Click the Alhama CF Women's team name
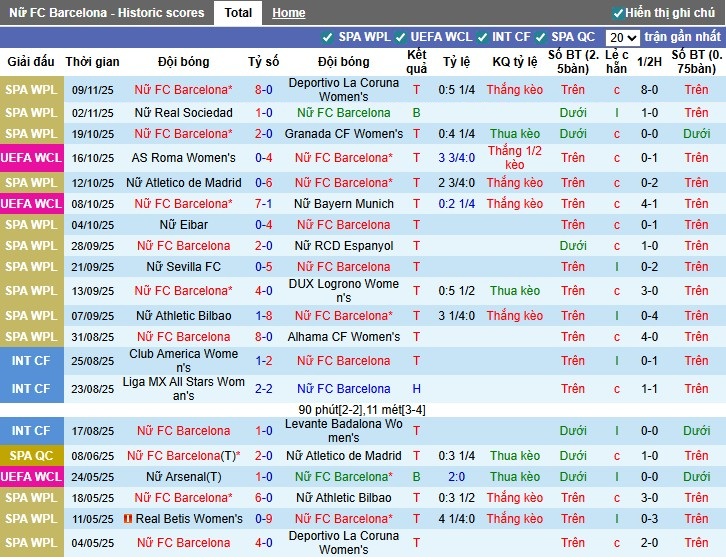726x560 pixels. 343,337
